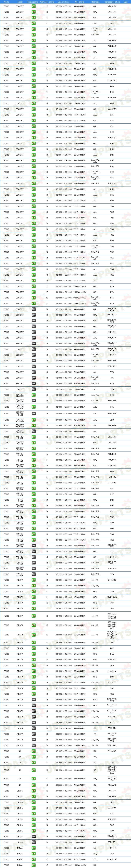Click the Moc silnika column header
131x868 pixels.
click(x=80, y=2)
